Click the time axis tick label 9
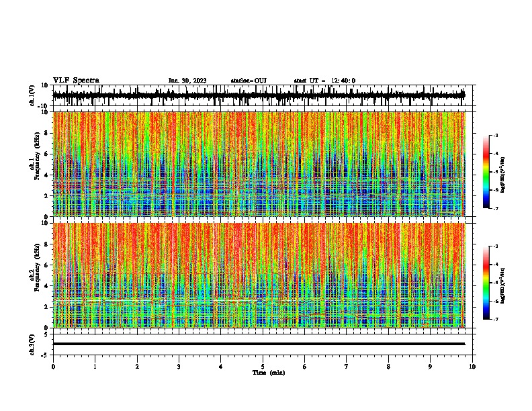 click(x=430, y=367)
